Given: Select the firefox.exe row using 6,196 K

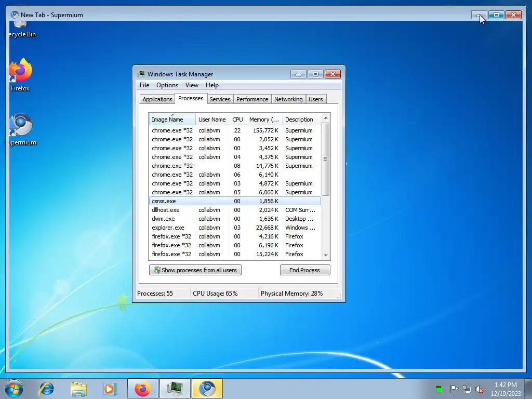Looking at the screenshot, I should point(235,245).
